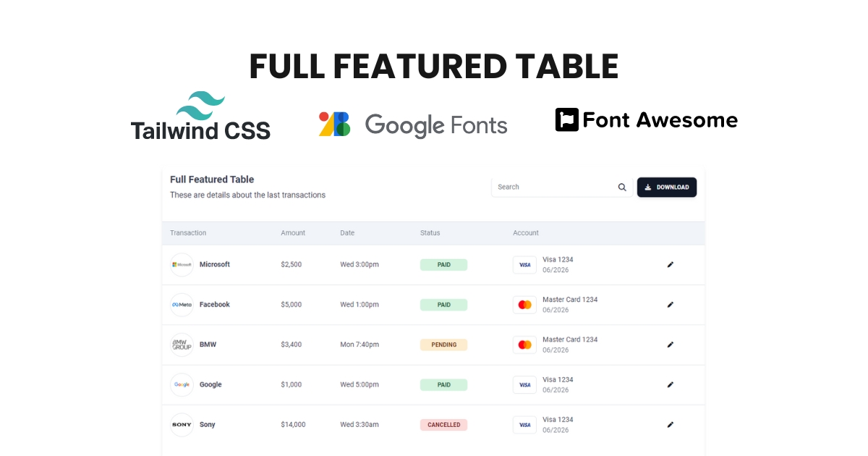The image size is (868, 456).
Task: Click the last transactions description text
Action: tap(247, 195)
